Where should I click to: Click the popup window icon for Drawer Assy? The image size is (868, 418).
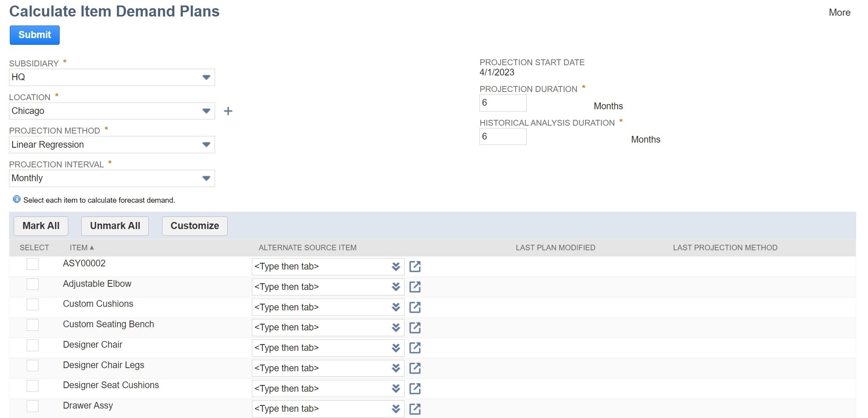click(415, 409)
